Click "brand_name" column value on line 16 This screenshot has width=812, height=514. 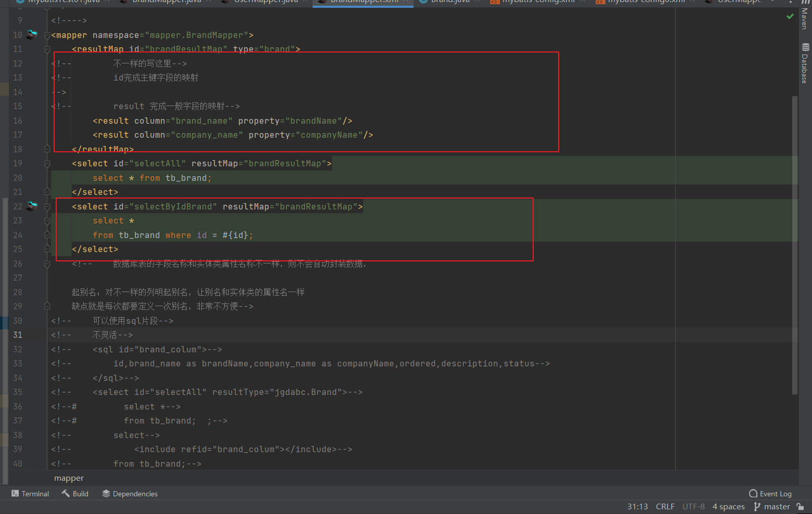click(201, 121)
